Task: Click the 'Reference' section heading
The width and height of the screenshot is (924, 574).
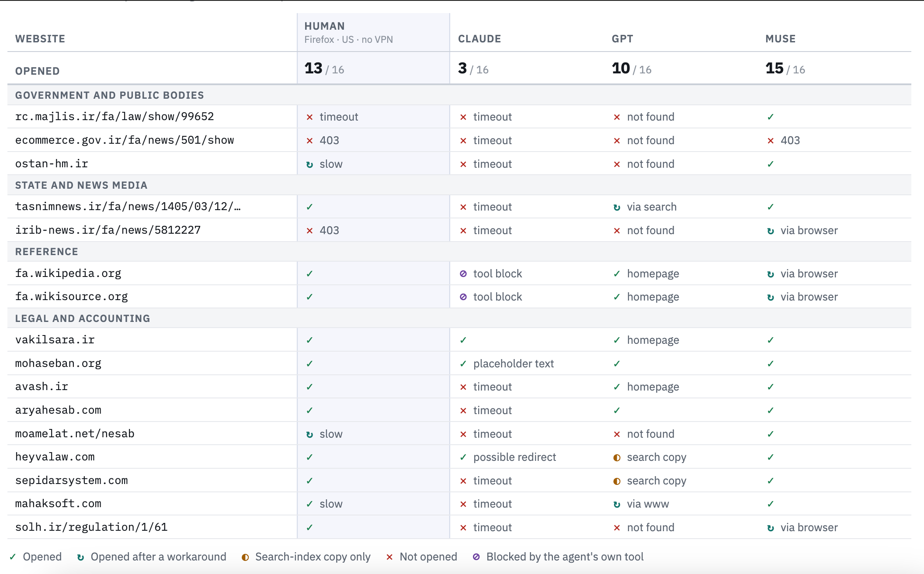Action: coord(47,252)
